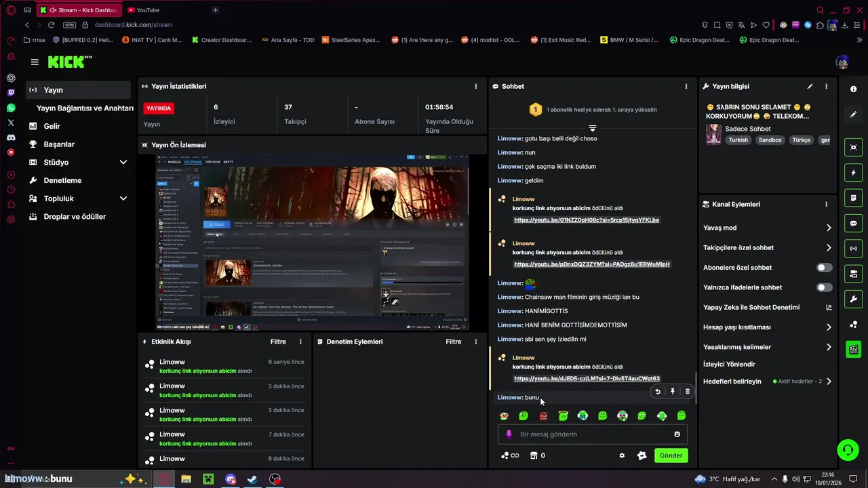Screen dimensions: 868x488
Task: Open Etkinlik Akışı three-dot menu
Action: (301, 342)
